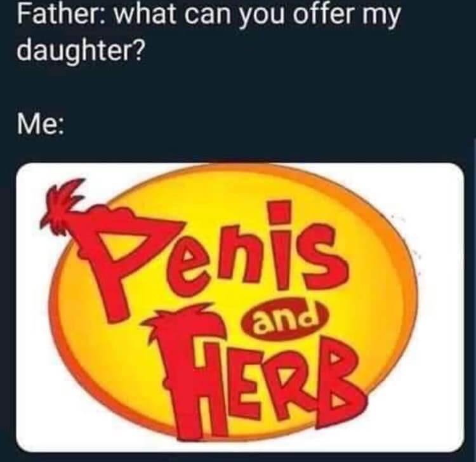
Task: Click the letter E in HERB
Action: point(244,395)
